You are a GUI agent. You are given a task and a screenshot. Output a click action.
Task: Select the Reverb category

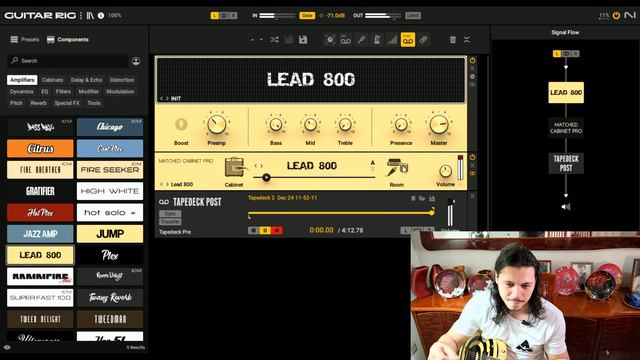tap(38, 103)
